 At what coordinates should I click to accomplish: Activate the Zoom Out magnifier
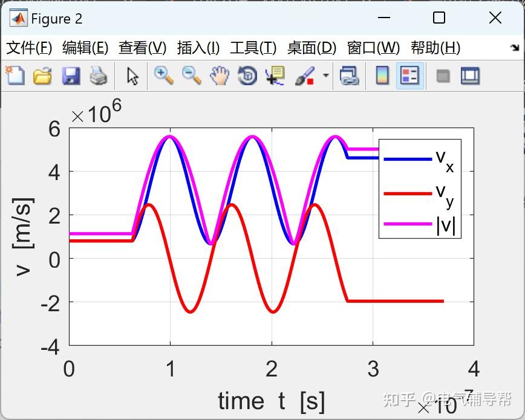click(191, 76)
